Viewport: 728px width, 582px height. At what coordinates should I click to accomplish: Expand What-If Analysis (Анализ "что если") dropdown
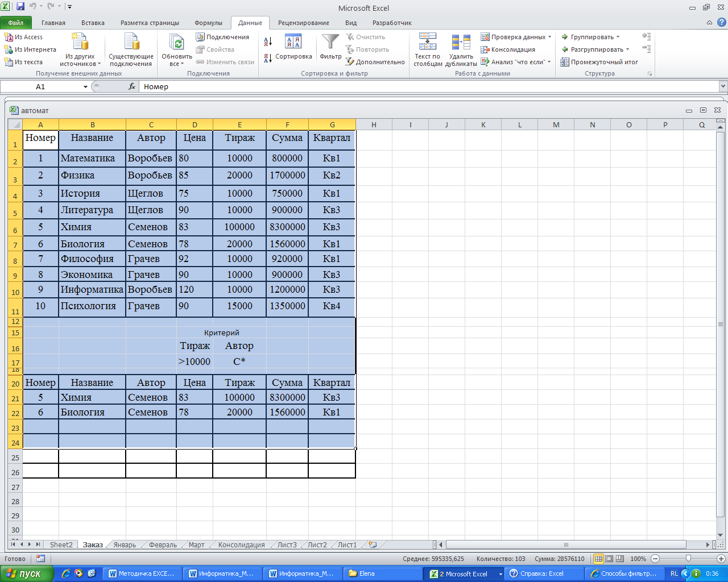click(x=549, y=62)
